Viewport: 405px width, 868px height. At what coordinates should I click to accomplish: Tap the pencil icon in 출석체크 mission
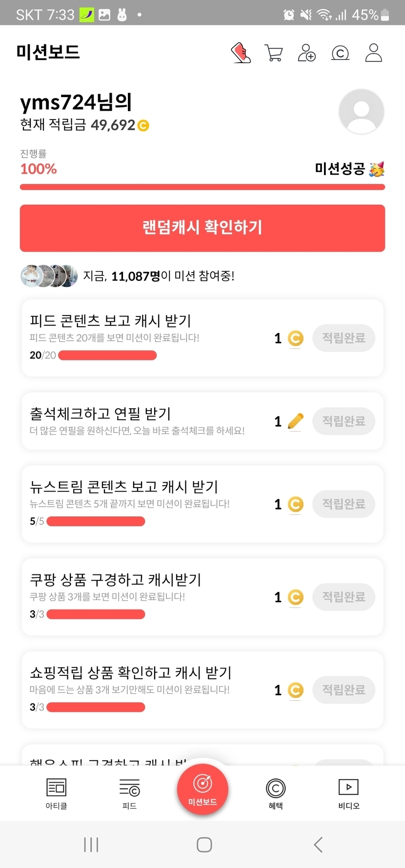(x=295, y=421)
